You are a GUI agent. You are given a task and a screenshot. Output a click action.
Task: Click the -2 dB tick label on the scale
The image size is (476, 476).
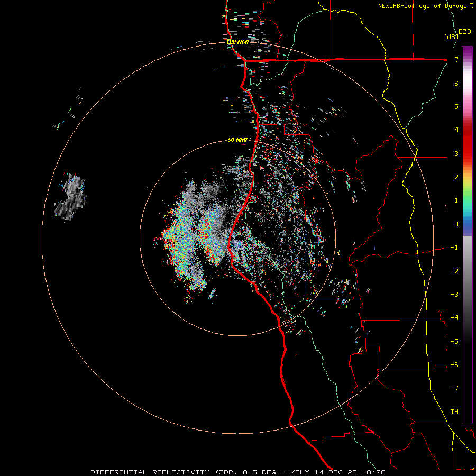(454, 271)
